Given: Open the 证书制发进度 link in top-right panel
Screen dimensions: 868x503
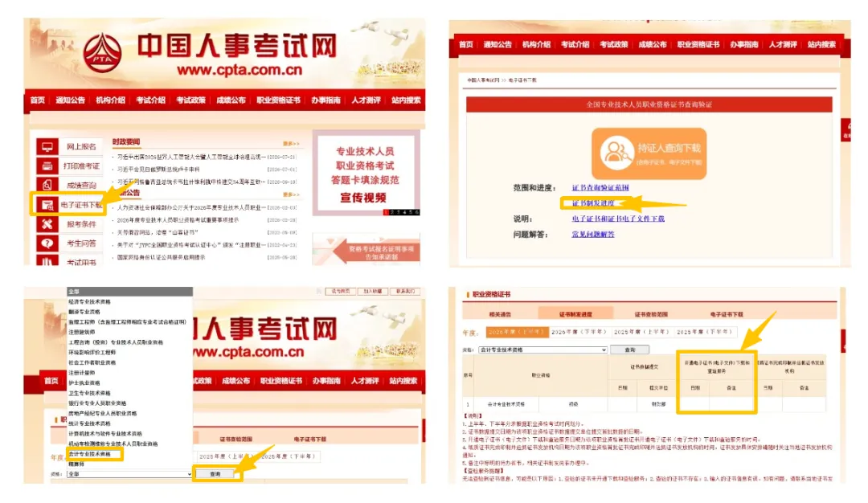Looking at the screenshot, I should 593,203.
